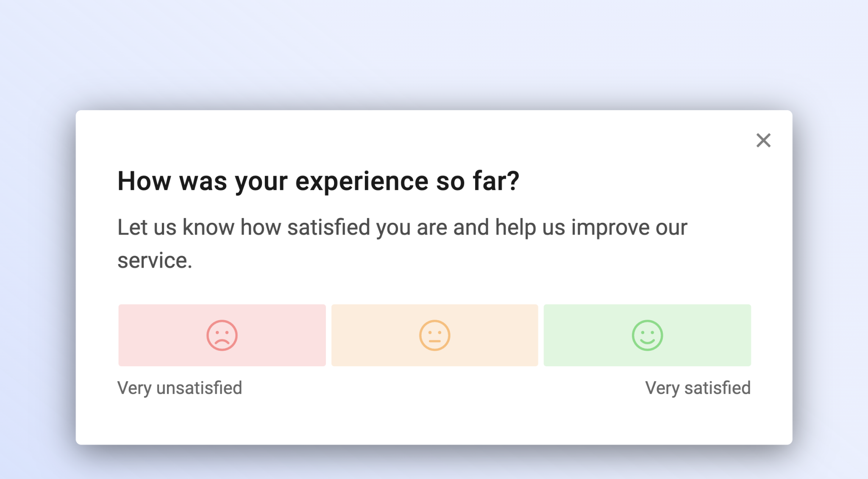The height and width of the screenshot is (479, 868).
Task: Pick the straight-mouth face for a neutral rating
Action: (x=434, y=335)
